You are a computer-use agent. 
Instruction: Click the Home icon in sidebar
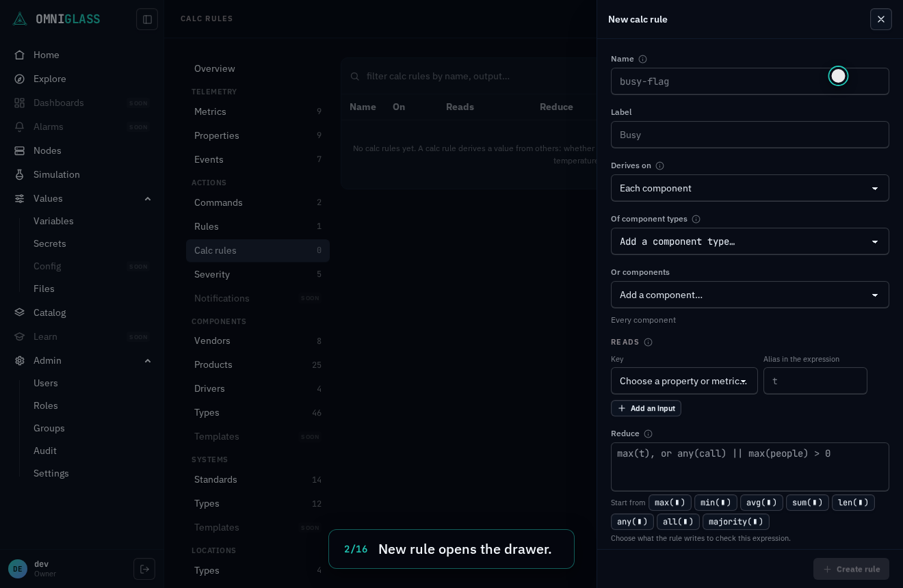(20, 55)
